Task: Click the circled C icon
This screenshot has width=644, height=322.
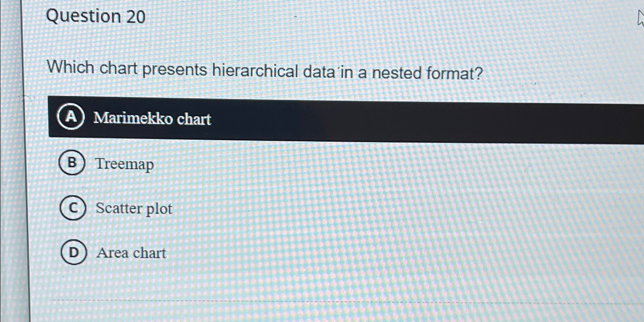Action: tap(74, 209)
